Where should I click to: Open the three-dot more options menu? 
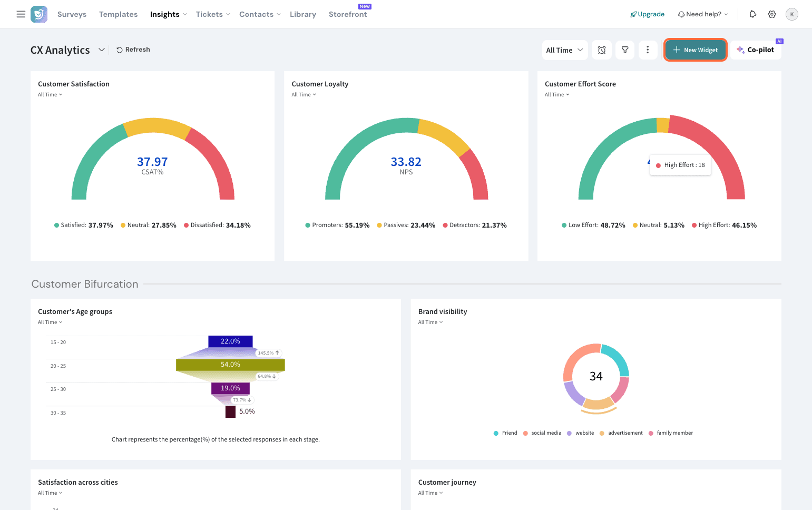pos(648,50)
